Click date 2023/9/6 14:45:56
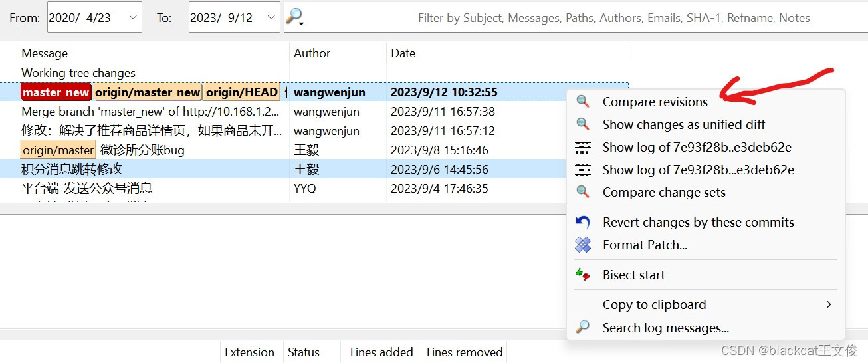 point(439,170)
